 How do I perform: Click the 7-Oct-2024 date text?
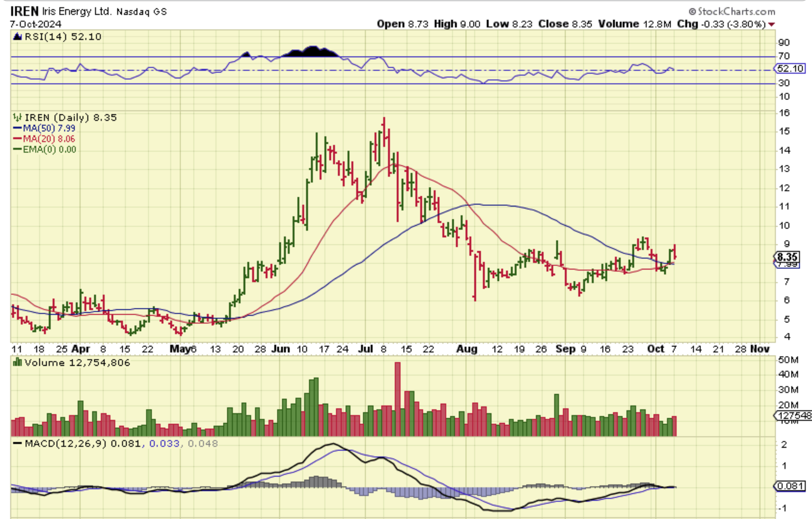(36, 24)
